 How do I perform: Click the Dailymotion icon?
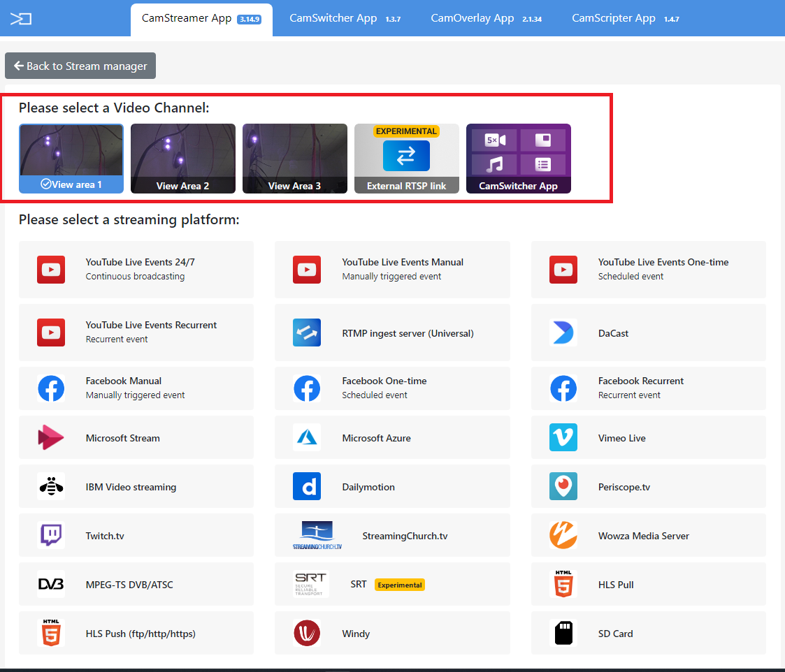pyautogui.click(x=307, y=486)
